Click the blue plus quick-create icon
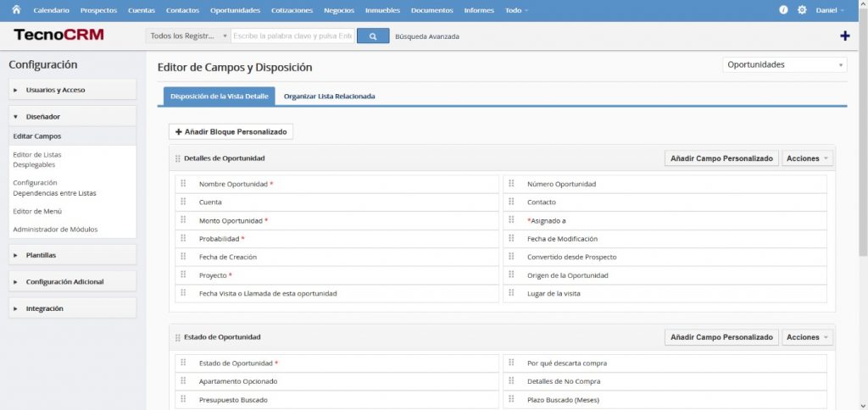 844,36
